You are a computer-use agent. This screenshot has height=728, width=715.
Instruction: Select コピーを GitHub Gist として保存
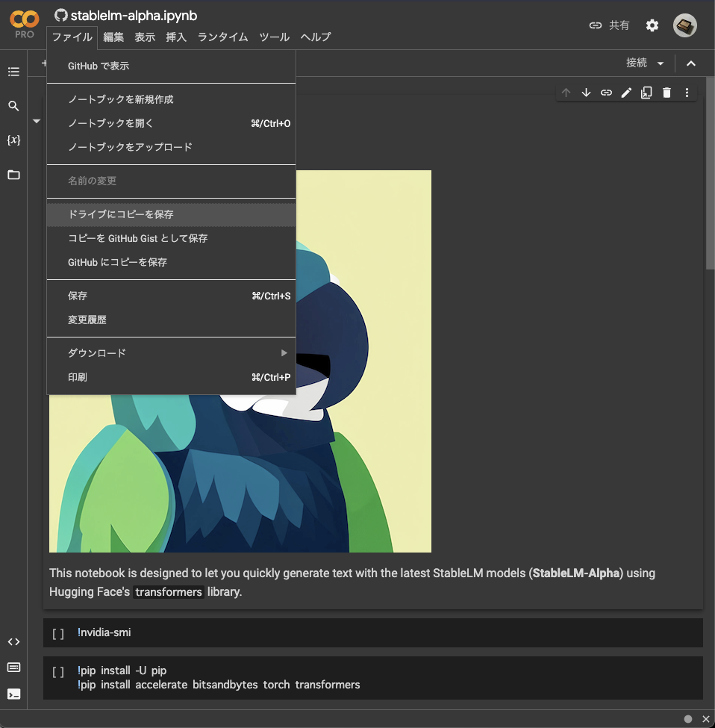171,238
